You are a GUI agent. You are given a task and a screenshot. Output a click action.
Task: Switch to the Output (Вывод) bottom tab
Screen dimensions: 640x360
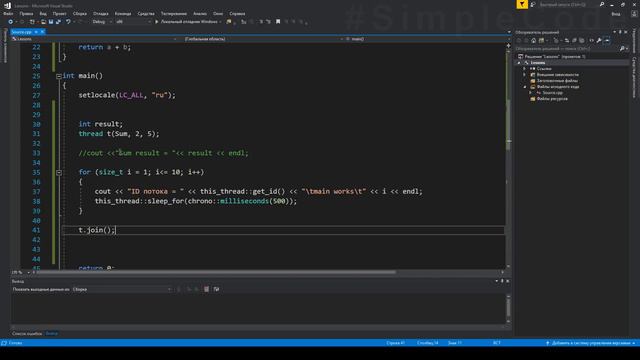[x=52, y=333]
